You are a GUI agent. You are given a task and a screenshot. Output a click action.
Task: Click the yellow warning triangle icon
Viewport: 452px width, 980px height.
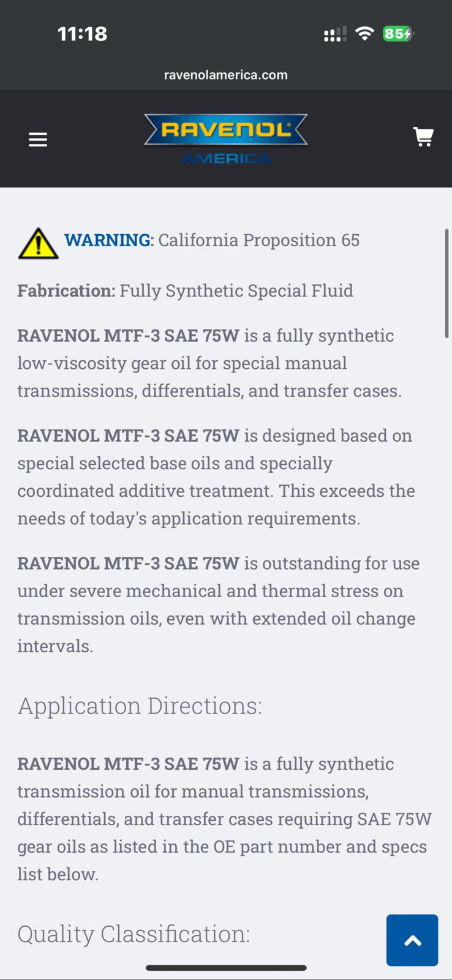click(x=38, y=243)
